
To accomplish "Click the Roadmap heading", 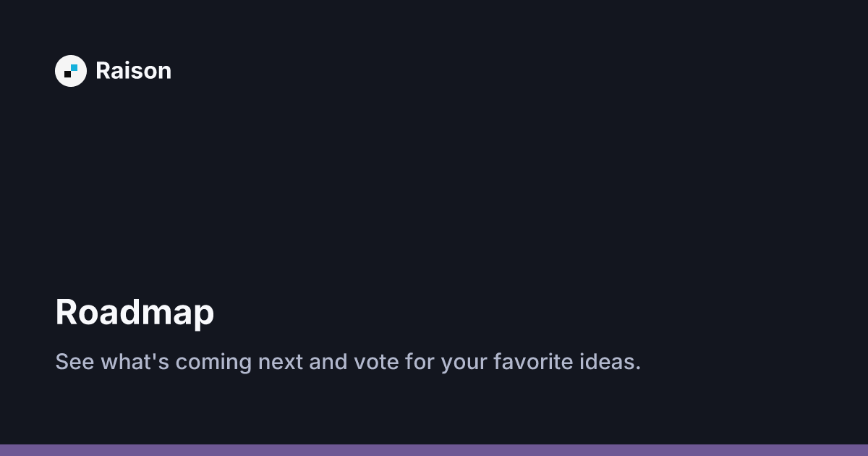I will pyautogui.click(x=135, y=313).
